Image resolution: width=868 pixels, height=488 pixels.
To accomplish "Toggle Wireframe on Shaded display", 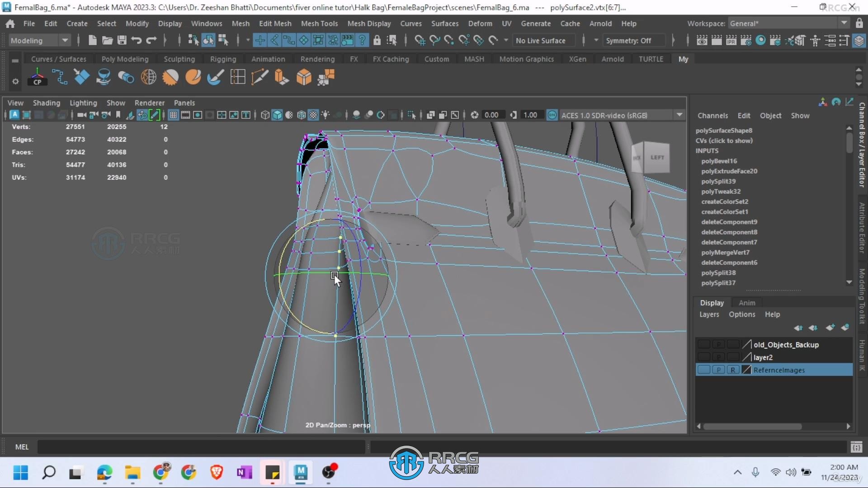I will (x=302, y=115).
